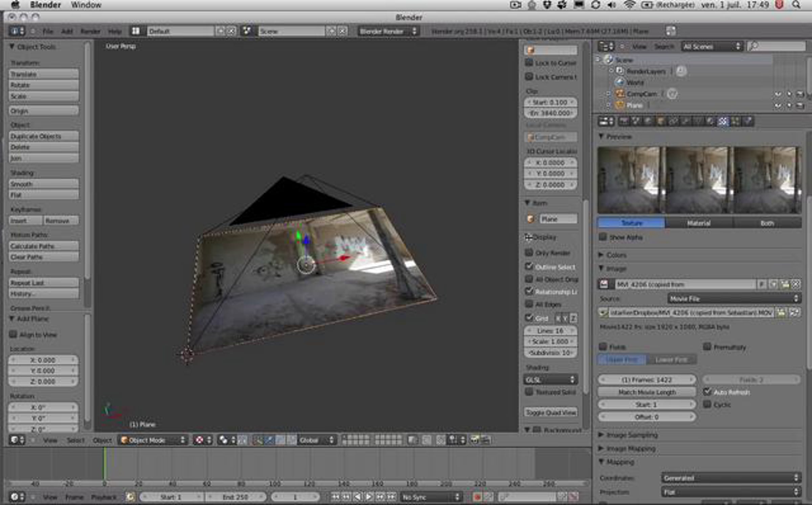Enable the Lock to Cursor checkbox
This screenshot has width=812, height=505.
click(529, 63)
